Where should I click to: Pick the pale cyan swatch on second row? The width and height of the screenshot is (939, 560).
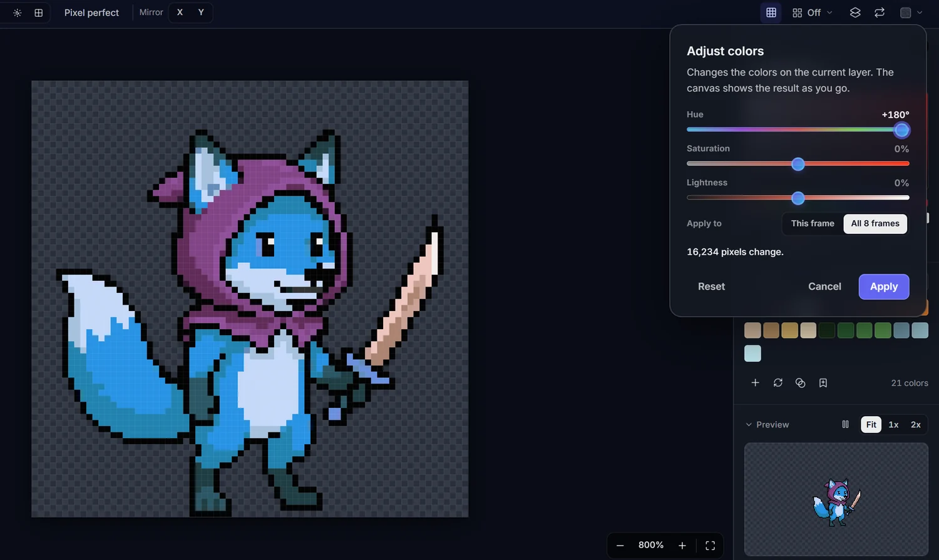(x=752, y=354)
